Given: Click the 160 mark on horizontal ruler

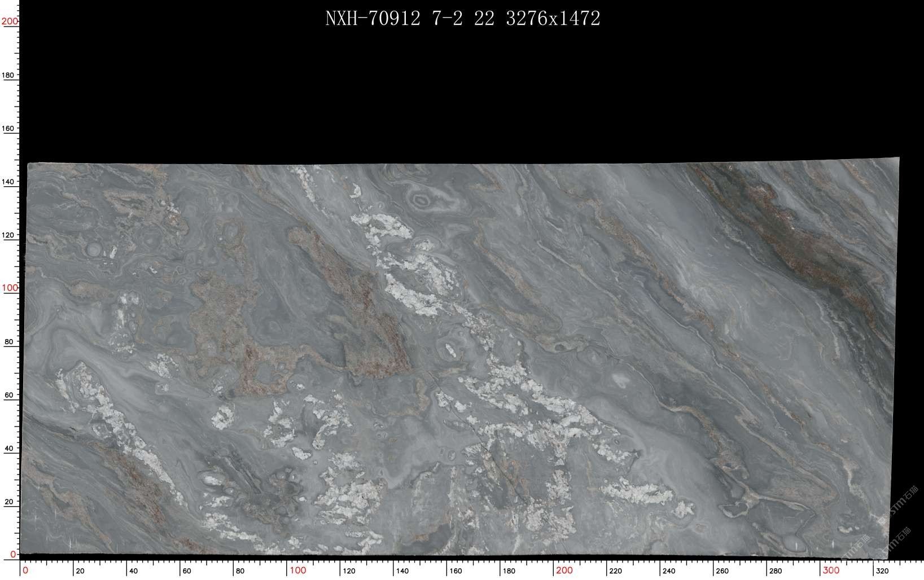Looking at the screenshot, I should 456,571.
